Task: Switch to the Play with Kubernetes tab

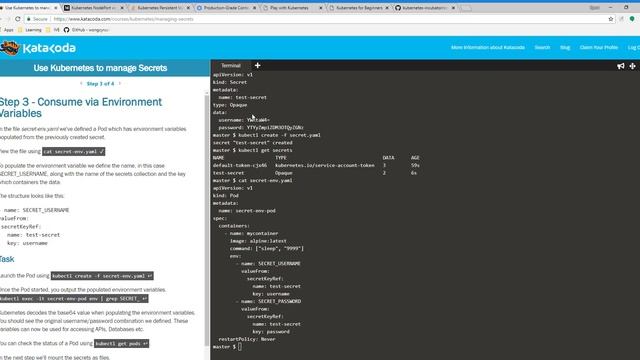Action: click(x=289, y=8)
